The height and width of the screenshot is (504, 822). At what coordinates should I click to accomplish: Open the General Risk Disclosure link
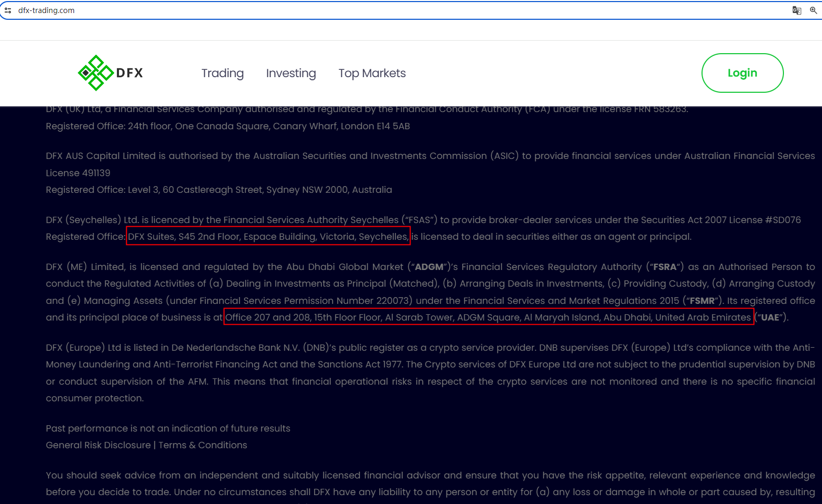coord(98,445)
